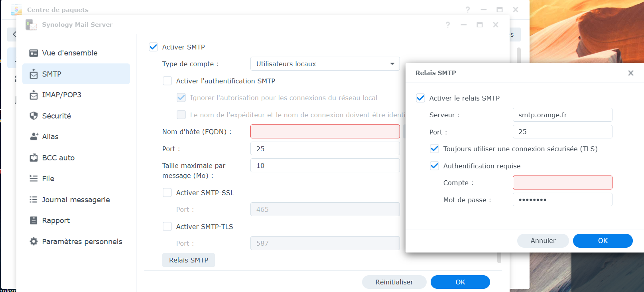The width and height of the screenshot is (644, 292).
Task: Click the Relais SMTP button
Action: click(x=189, y=260)
